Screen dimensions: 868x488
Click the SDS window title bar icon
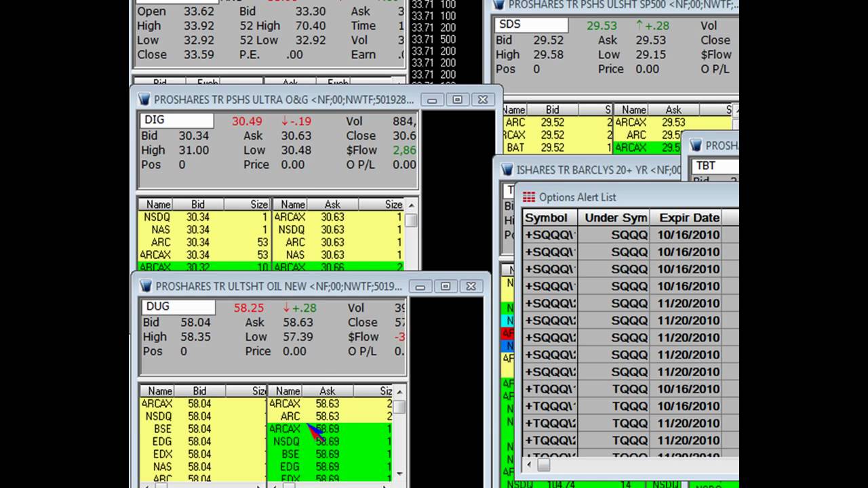click(499, 4)
